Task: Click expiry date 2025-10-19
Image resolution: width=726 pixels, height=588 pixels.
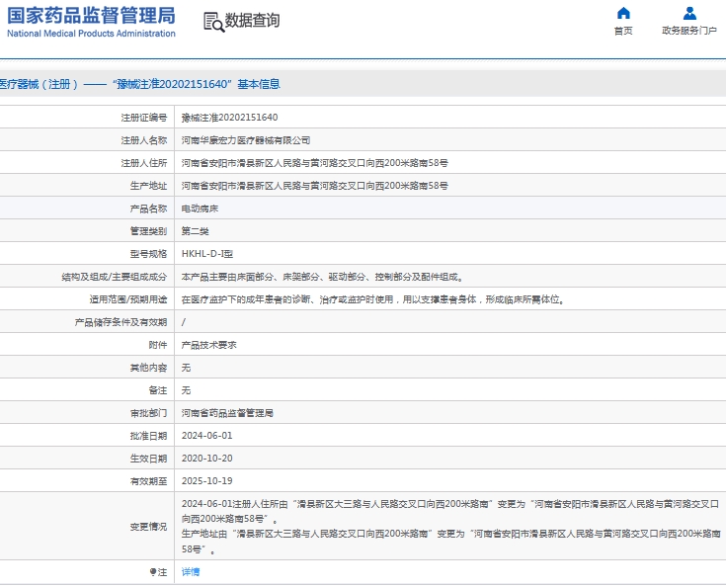Action: (207, 481)
